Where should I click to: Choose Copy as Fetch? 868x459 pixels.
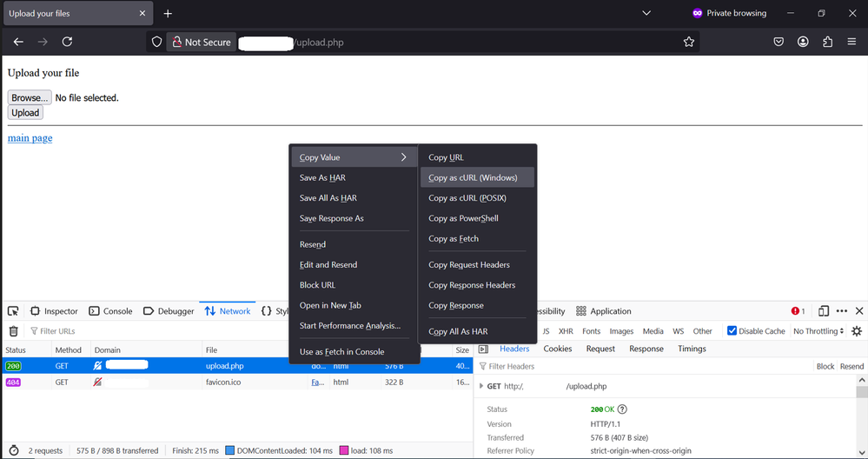tap(477, 239)
